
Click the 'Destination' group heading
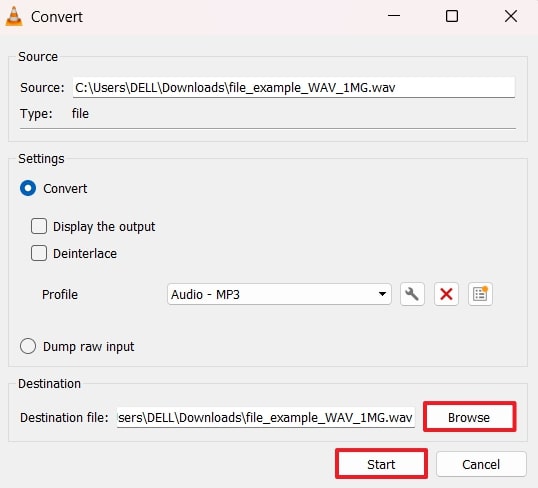tap(49, 384)
